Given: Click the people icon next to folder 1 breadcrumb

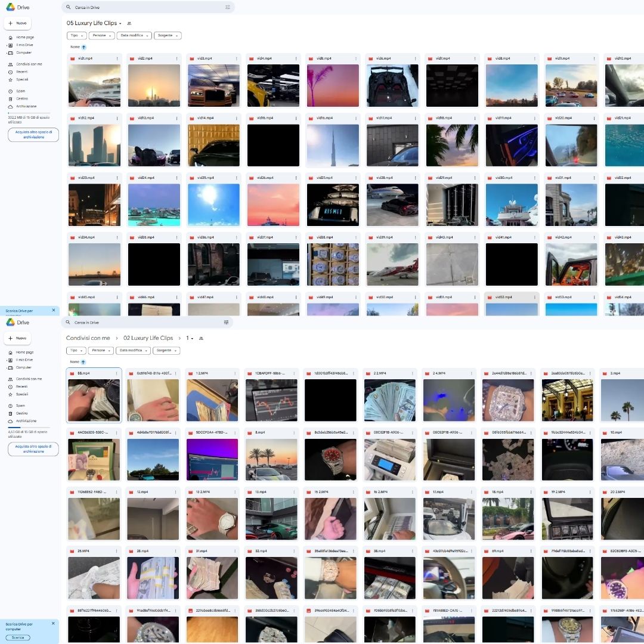Looking at the screenshot, I should [x=201, y=338].
